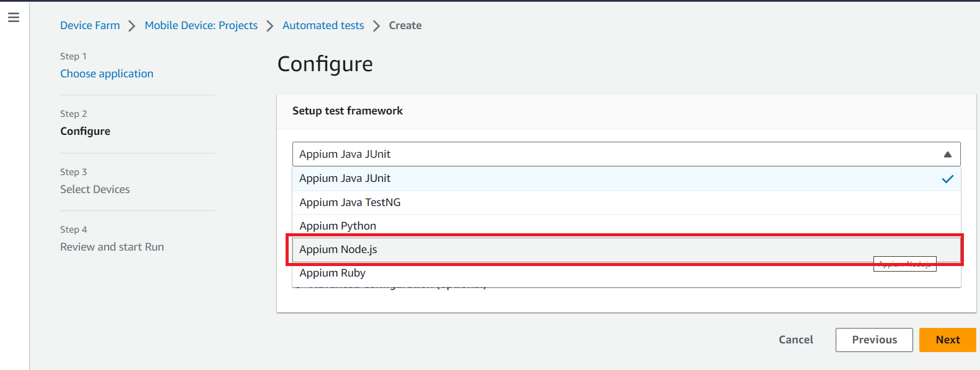The image size is (980, 370).
Task: Click the Configure step in the wizard
Action: coord(85,131)
